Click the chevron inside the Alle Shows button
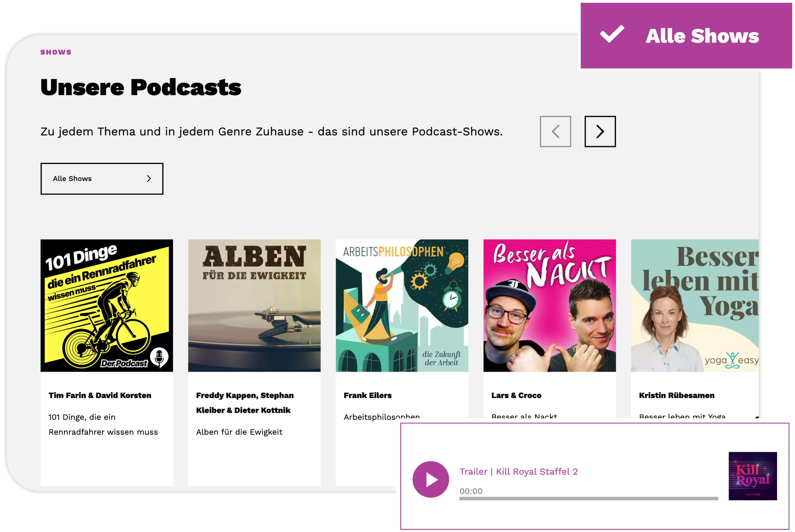Image resolution: width=795 pixels, height=532 pixels. tap(149, 179)
